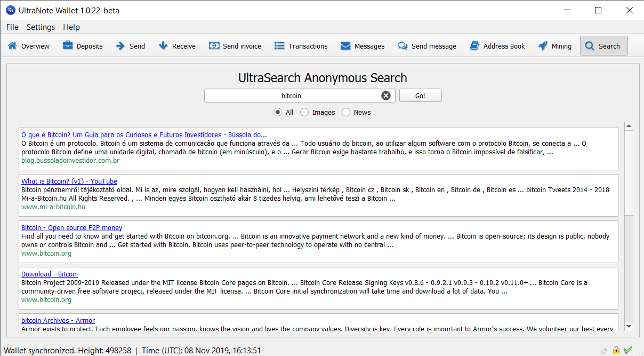Click the Go! search button

tap(420, 96)
